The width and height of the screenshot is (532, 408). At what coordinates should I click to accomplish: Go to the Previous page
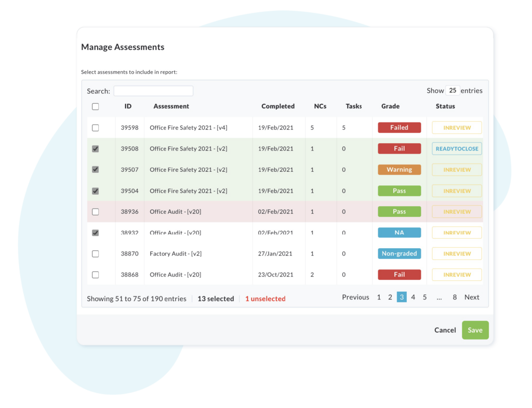pos(355,297)
